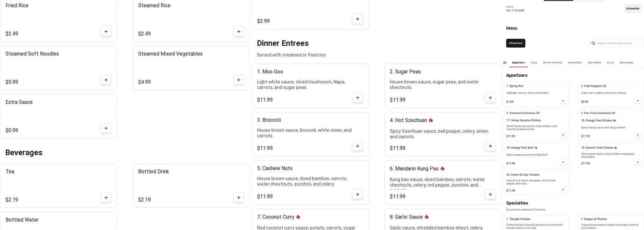Click the search magnifier icon in menu search
Screen dimensions: 644x230
(593, 43)
